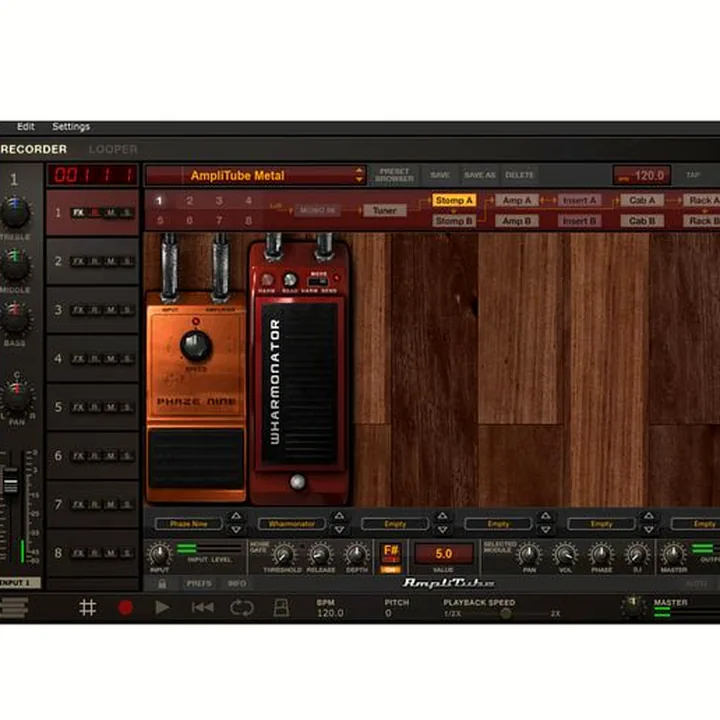The image size is (720, 720).
Task: Toggle loop playback icon
Action: point(242,608)
